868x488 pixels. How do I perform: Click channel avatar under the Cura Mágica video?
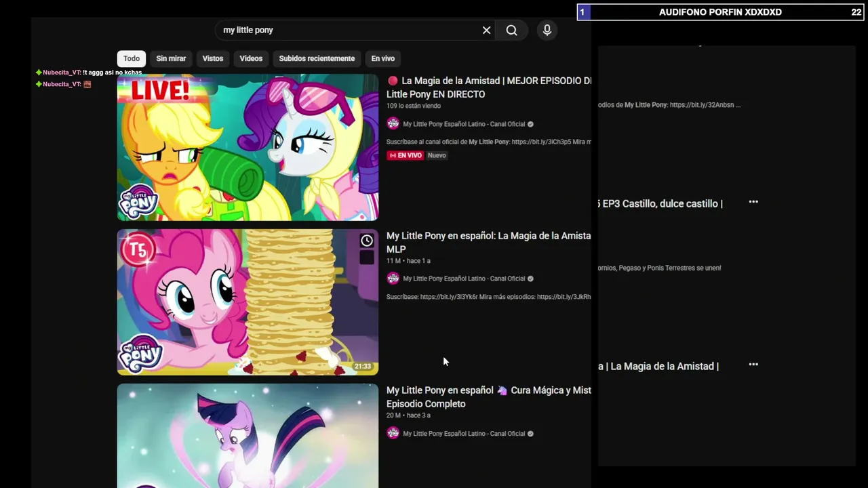[393, 433]
